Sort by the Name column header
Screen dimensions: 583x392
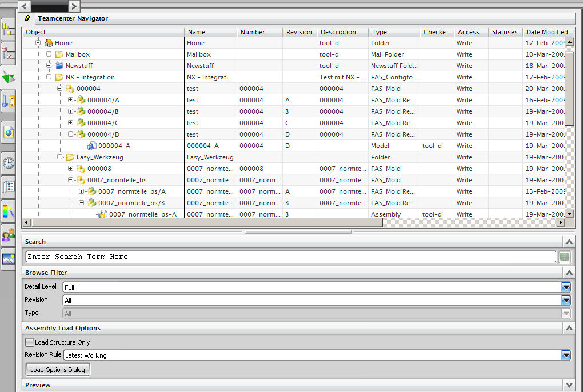pyautogui.click(x=210, y=33)
